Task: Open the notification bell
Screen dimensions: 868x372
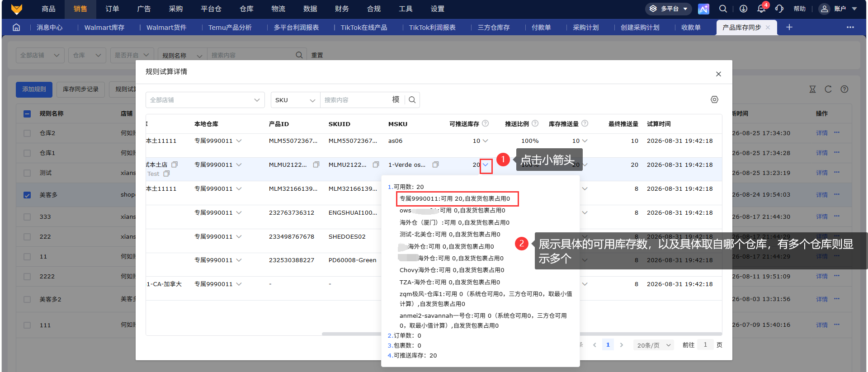Action: [761, 9]
